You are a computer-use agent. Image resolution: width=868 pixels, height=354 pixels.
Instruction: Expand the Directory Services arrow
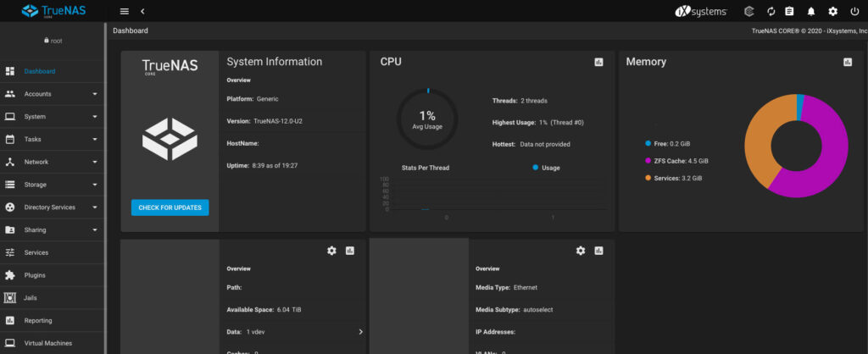(95, 207)
